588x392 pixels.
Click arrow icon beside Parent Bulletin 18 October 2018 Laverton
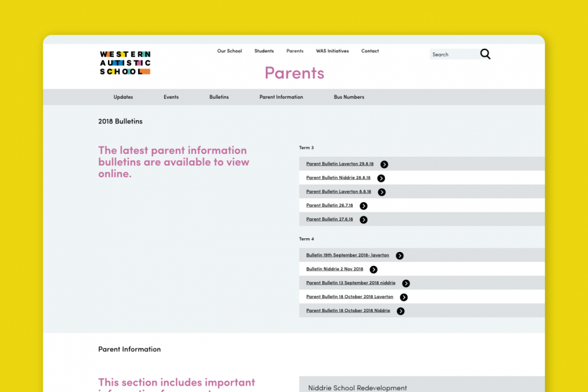click(403, 297)
